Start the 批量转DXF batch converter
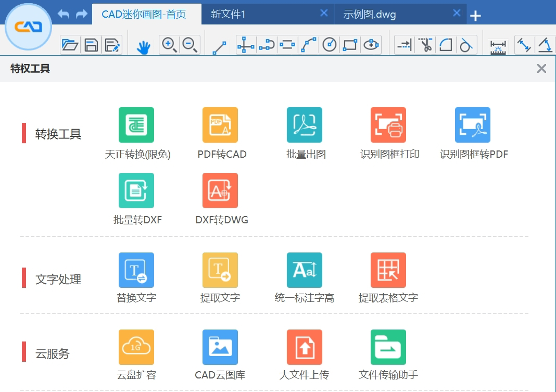 [x=136, y=191]
